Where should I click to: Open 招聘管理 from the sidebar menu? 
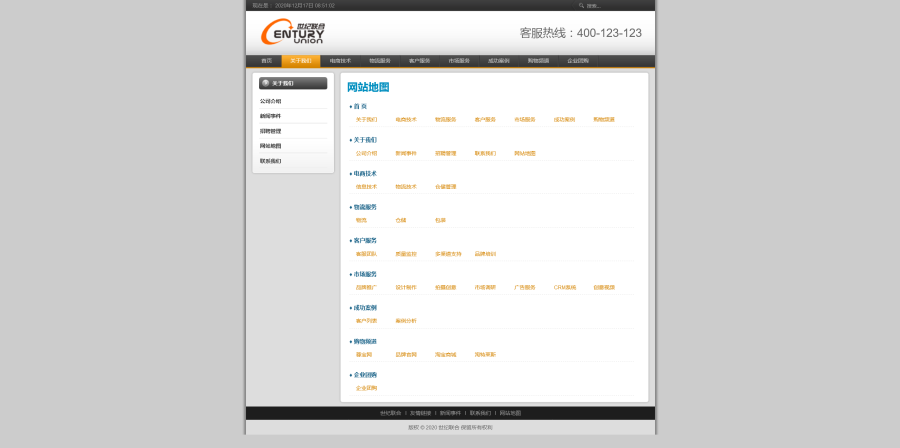(x=270, y=131)
